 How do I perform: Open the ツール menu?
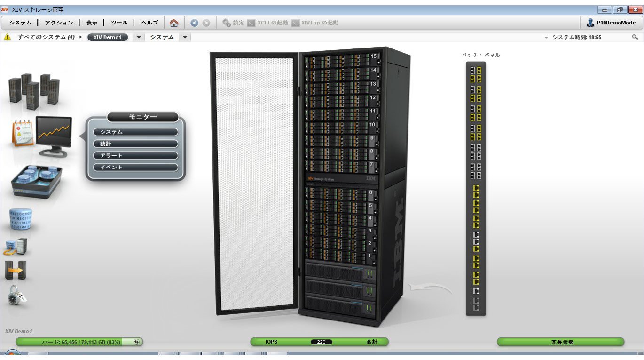[x=119, y=23]
